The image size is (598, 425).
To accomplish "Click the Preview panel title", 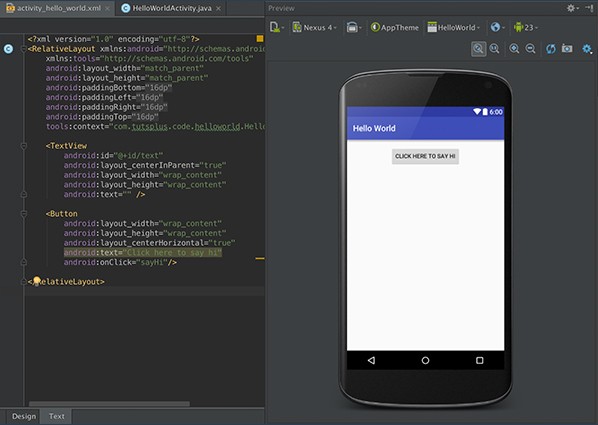I will click(281, 8).
